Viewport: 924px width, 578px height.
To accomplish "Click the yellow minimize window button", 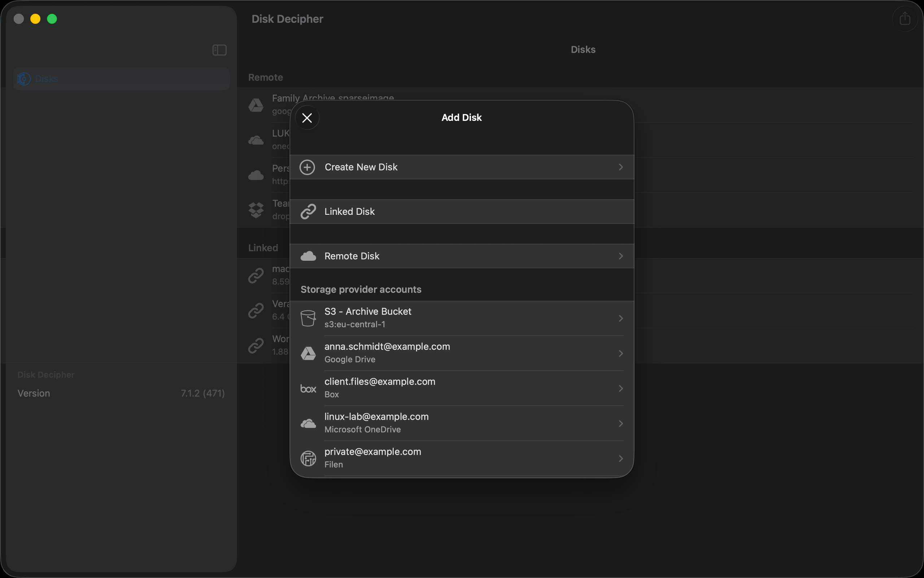I will click(35, 19).
